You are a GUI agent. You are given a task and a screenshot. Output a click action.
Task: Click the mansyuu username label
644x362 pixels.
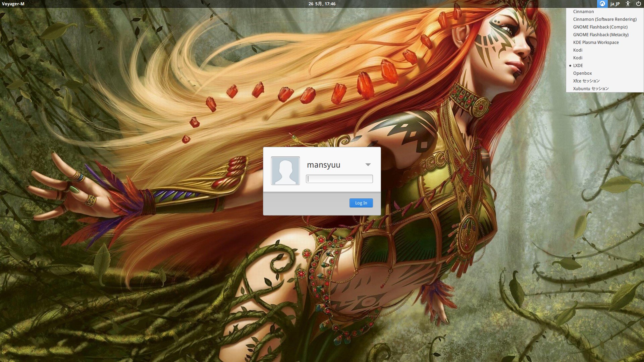tap(323, 165)
